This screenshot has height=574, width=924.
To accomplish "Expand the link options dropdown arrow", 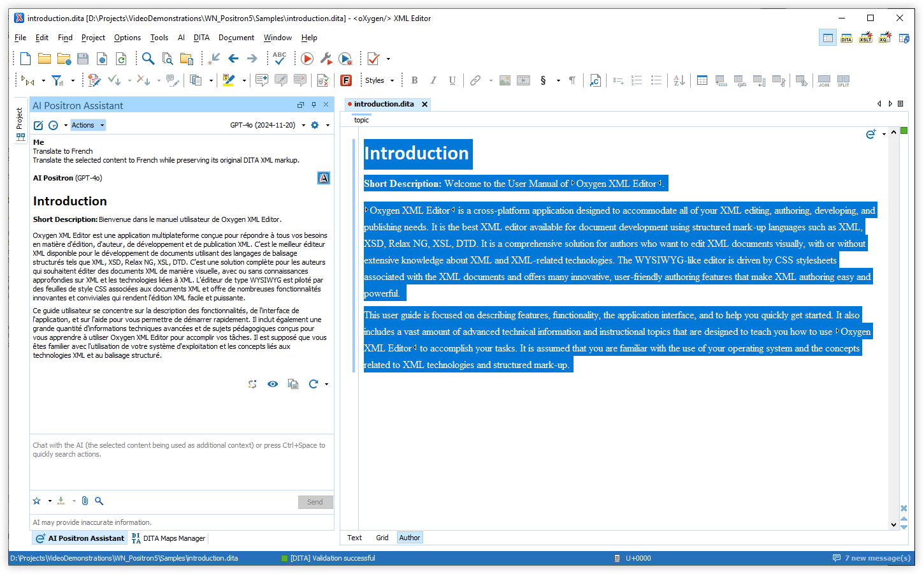I will [x=491, y=80].
